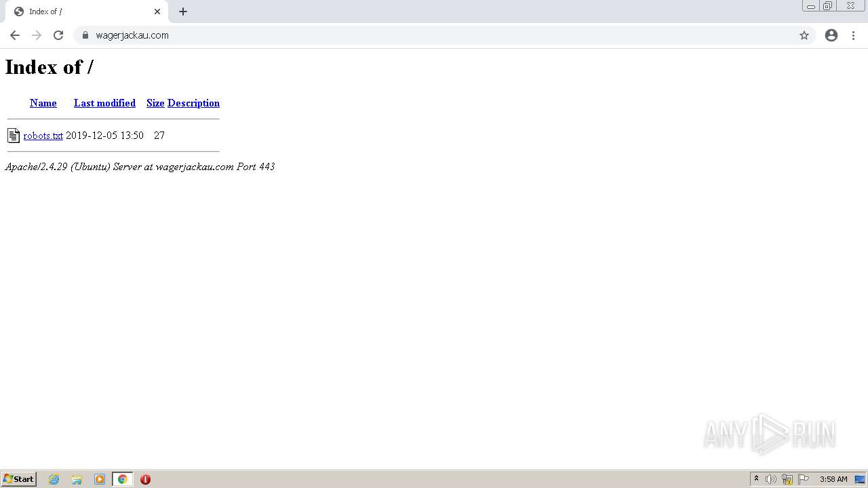Click the forward navigation arrow
Viewport: 868px width, 488px height.
coord(37,35)
